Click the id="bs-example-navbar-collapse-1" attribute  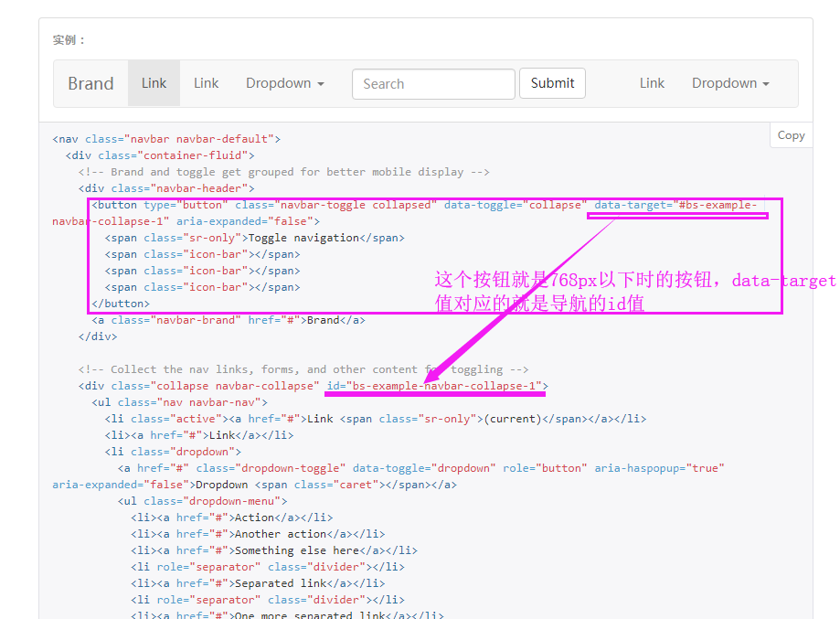[x=434, y=387]
